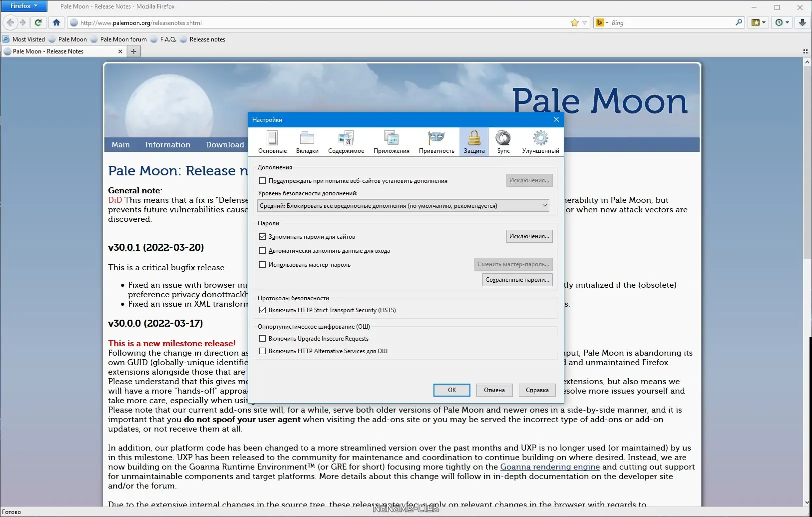Open the Download navigation menu item

pyautogui.click(x=225, y=145)
